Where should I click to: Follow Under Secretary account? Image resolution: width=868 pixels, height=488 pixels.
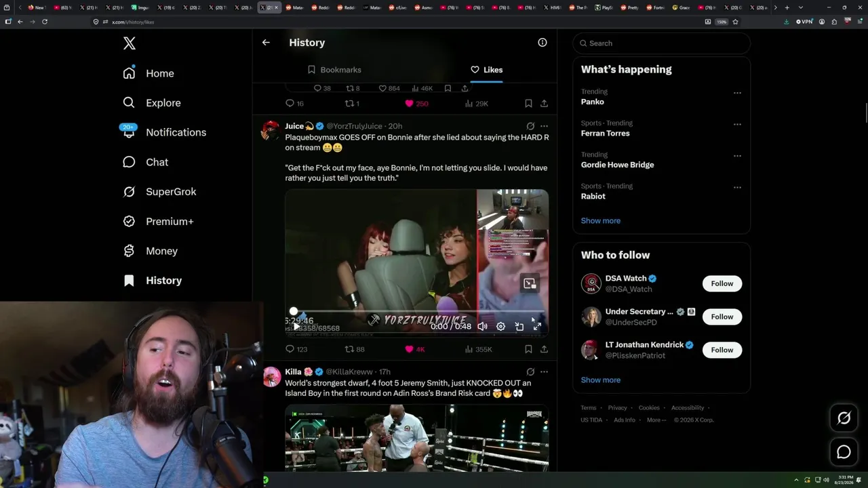[x=722, y=317]
